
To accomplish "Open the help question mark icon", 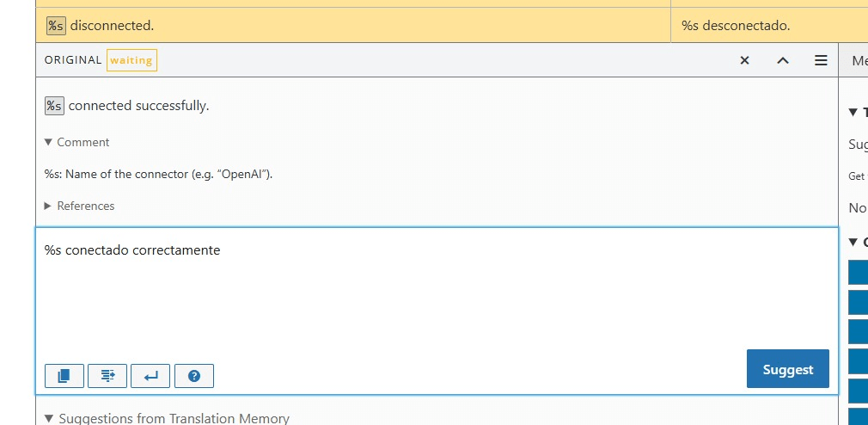I will click(194, 376).
